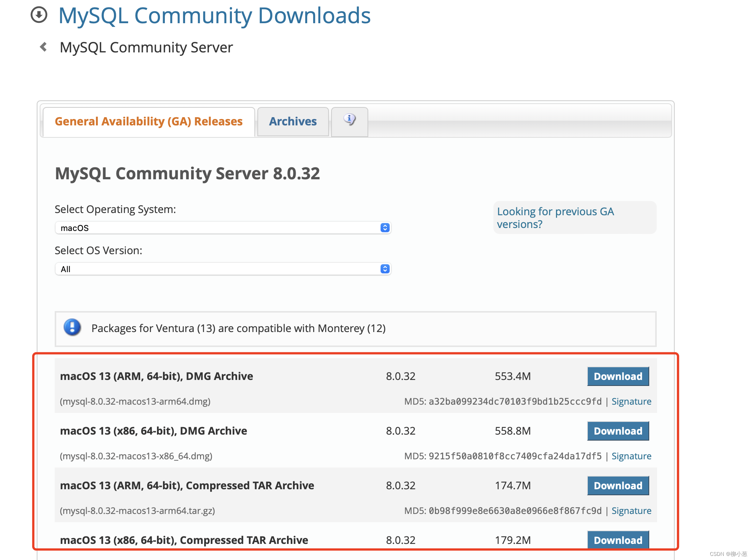Click the back chevron next to MySQL Community Server
This screenshot has width=753, height=560.
[43, 47]
